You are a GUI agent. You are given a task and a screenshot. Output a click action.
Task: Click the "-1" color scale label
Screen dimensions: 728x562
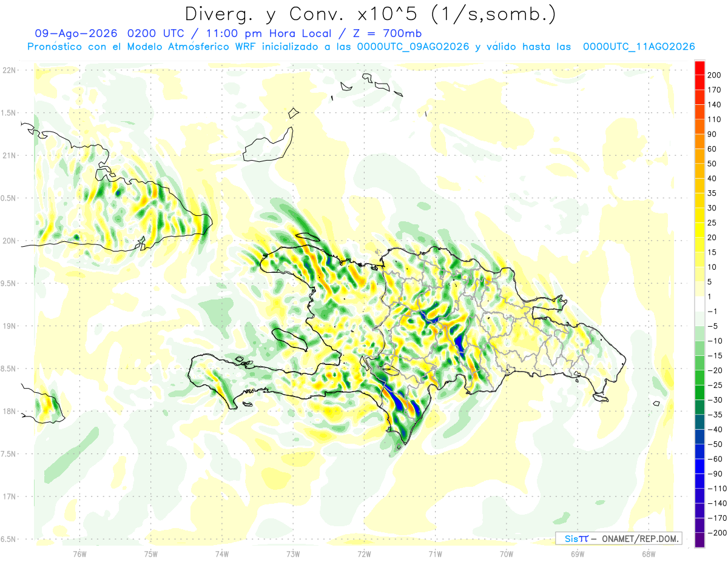(x=712, y=312)
